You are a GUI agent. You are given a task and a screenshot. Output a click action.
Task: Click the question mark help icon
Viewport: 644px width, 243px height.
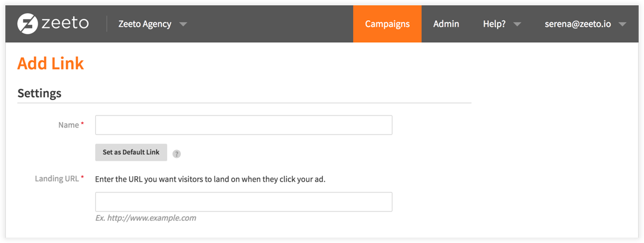coord(177,154)
